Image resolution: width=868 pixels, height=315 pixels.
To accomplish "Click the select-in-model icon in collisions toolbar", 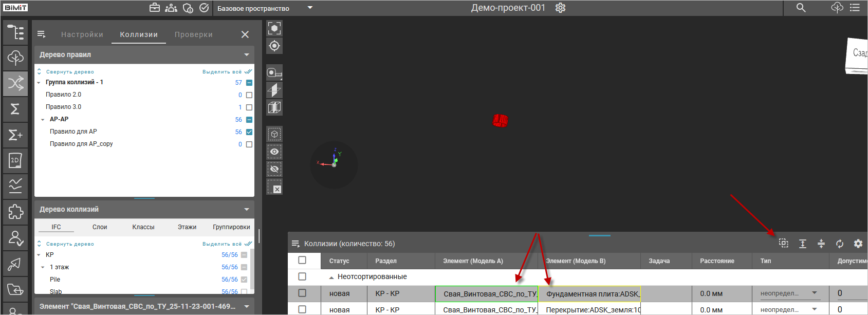I will click(x=784, y=244).
